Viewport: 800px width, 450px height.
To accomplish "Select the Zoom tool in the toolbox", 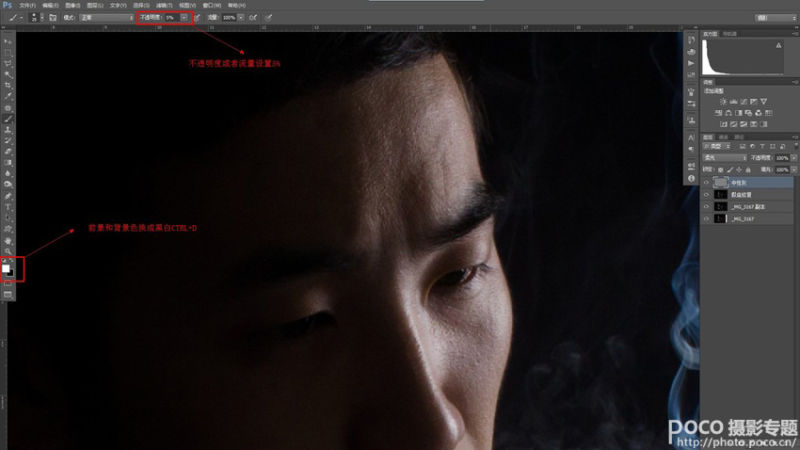I will tap(8, 251).
